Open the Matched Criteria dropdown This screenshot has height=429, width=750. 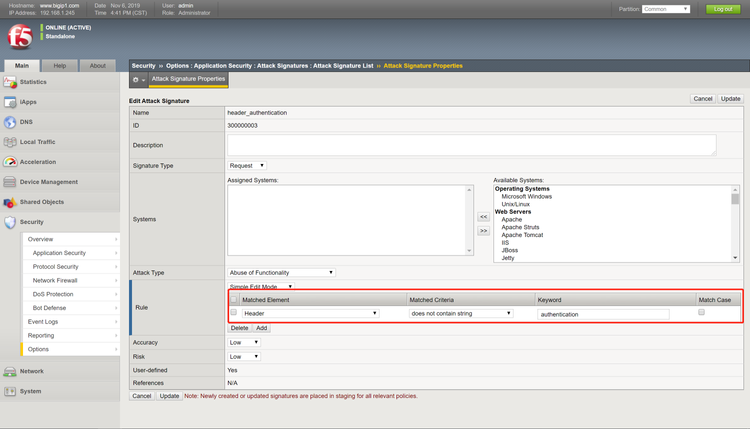(460, 313)
